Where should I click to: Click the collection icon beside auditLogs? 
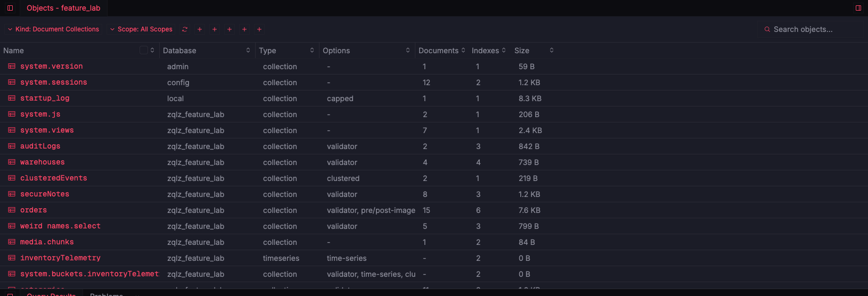[x=12, y=146]
